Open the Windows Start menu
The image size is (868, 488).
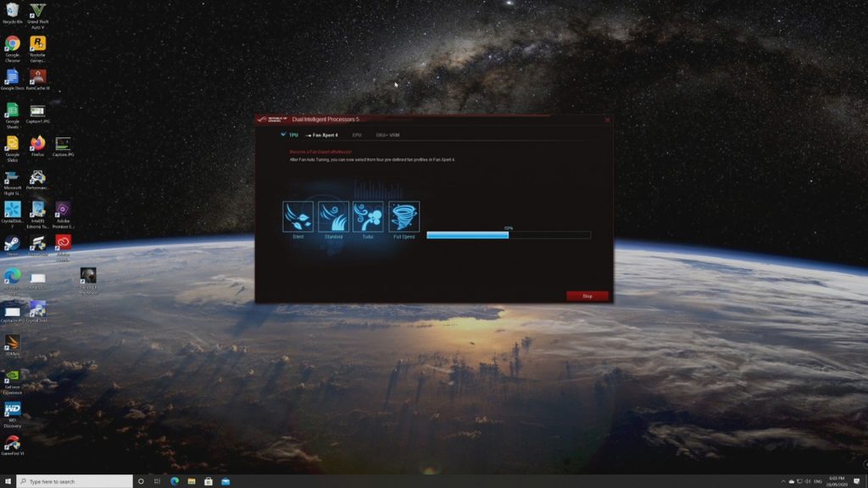[8, 481]
